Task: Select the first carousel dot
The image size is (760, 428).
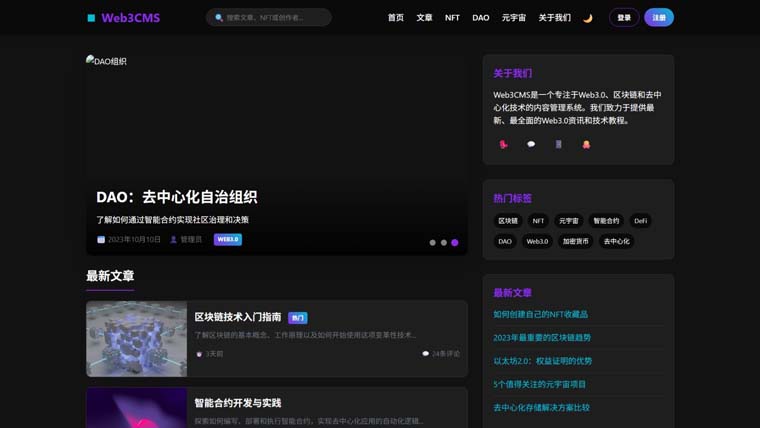Action: [432, 243]
